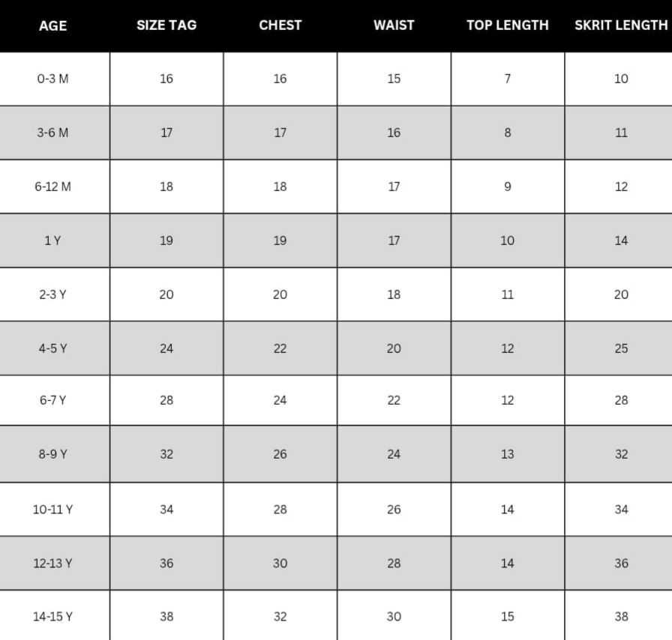Click top length value for 0-3 M
This screenshot has width=672, height=640.
tap(508, 79)
